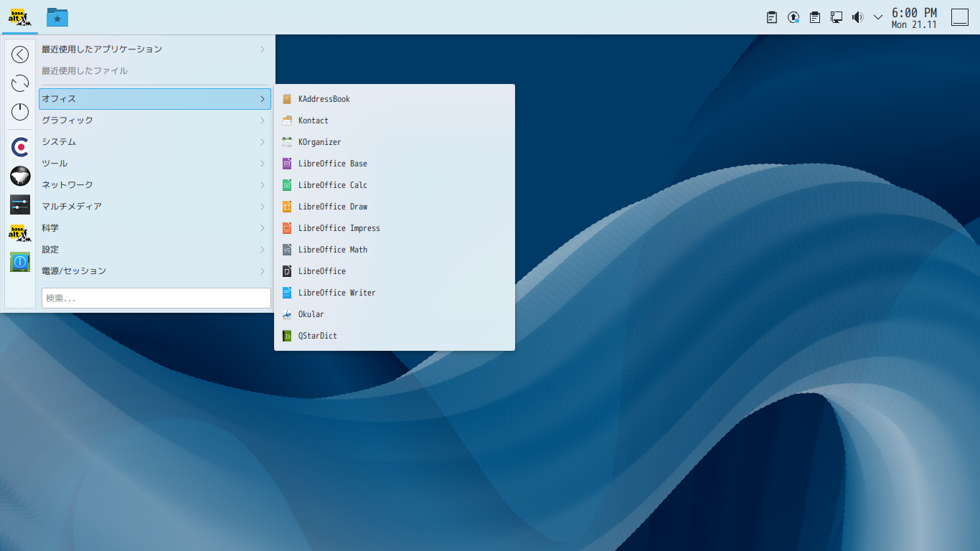
Task: Expand the arrow beside 設定
Action: click(x=263, y=250)
